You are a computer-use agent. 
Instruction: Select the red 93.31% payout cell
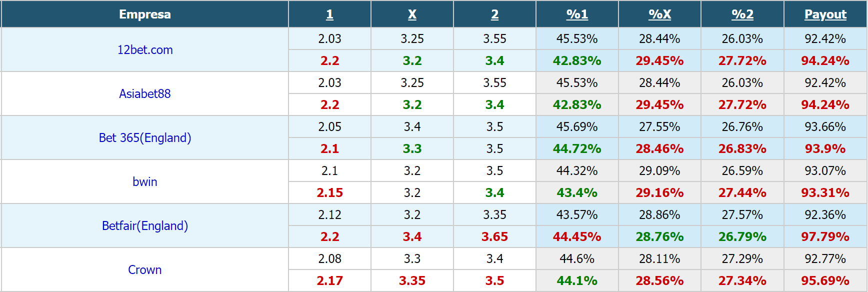[825, 193]
